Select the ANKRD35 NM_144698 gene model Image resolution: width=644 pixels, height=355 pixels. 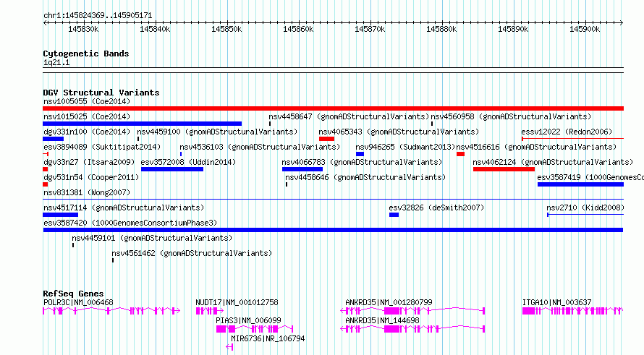tap(412, 329)
